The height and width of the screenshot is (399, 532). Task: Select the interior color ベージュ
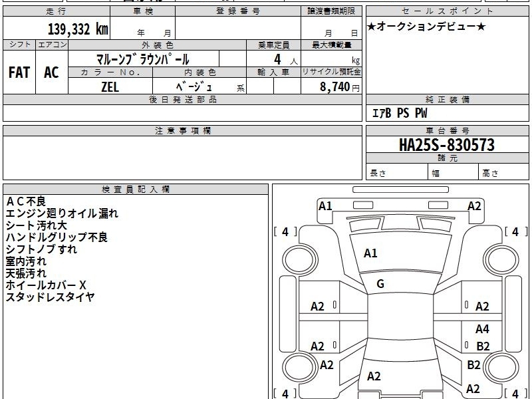click(x=194, y=87)
